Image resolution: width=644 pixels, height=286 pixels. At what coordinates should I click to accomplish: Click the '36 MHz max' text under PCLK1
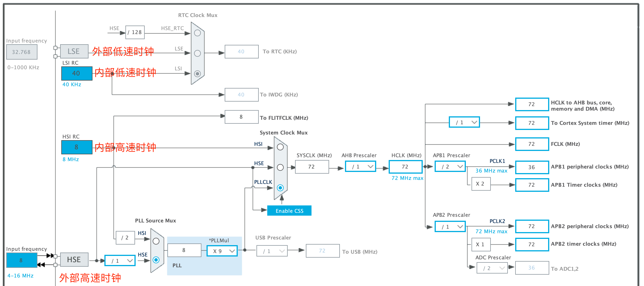[x=491, y=171]
